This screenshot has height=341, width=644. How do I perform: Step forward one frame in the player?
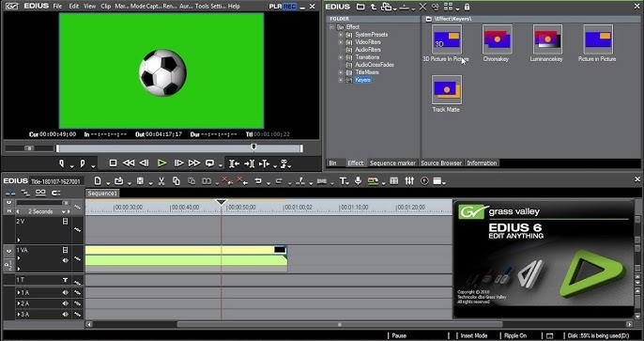[178, 163]
